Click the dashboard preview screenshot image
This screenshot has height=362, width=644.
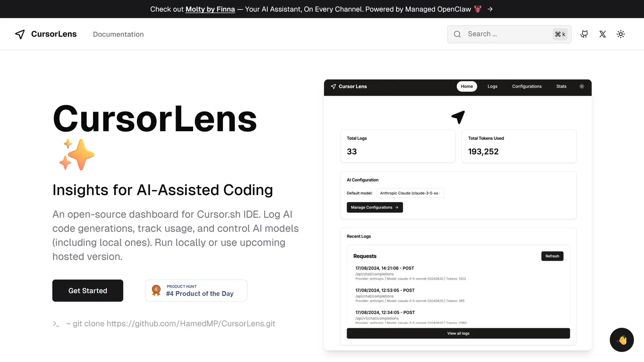tap(458, 215)
